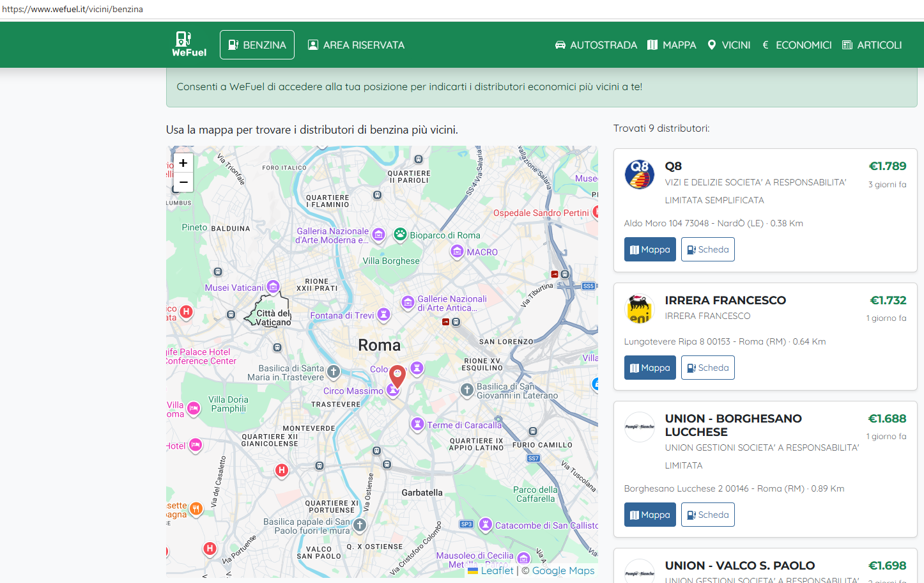Show Union Borghesano Lucchese on map
924x583 pixels.
click(650, 515)
